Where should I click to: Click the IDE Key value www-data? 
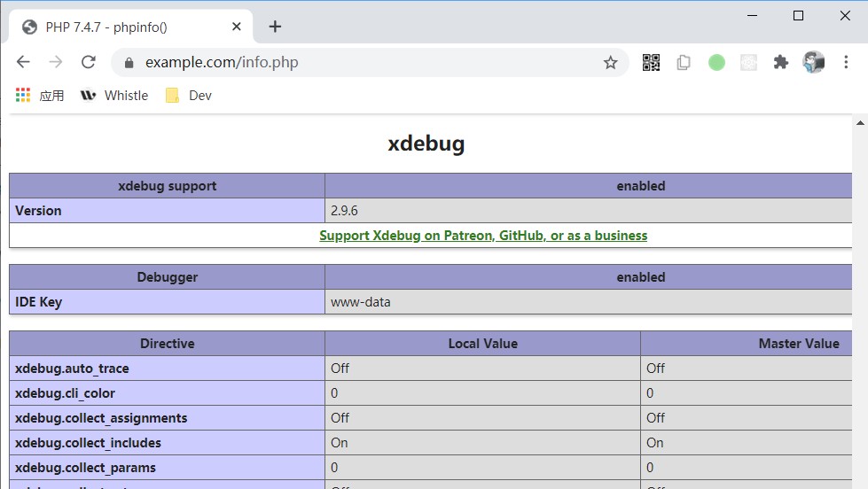360,302
